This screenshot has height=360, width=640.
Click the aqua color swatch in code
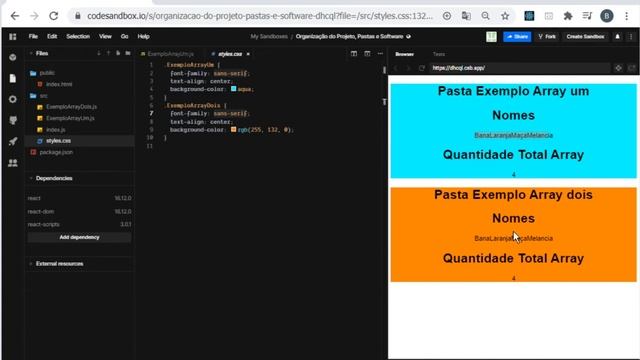[233, 89]
